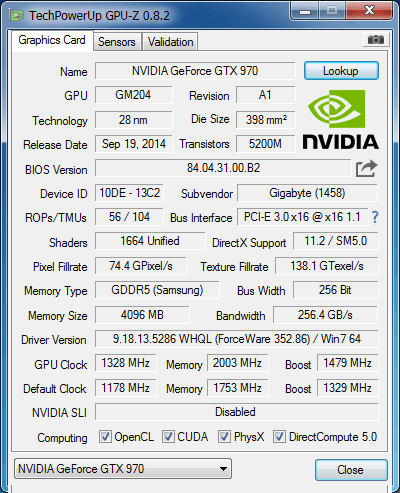
Task: Click the NVIDIA logo image
Action: (x=340, y=120)
